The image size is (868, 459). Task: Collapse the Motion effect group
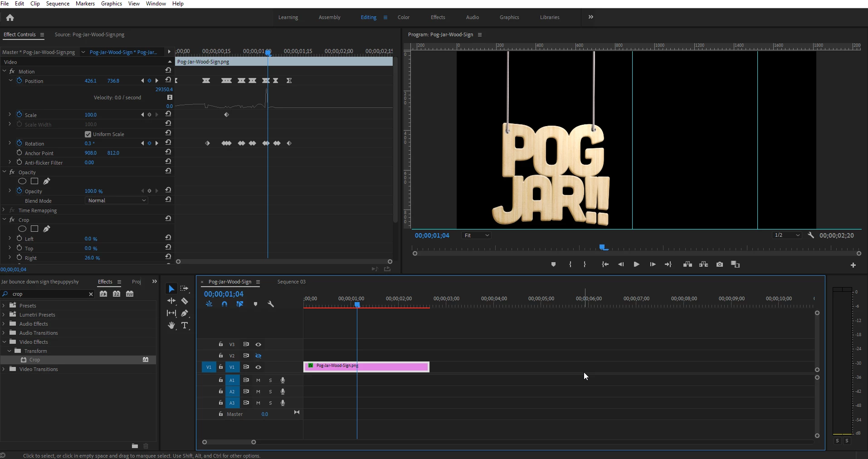tap(5, 72)
